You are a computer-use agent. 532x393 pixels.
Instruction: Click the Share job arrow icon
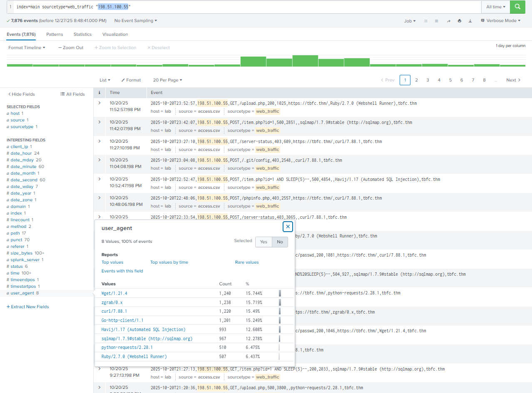click(448, 21)
